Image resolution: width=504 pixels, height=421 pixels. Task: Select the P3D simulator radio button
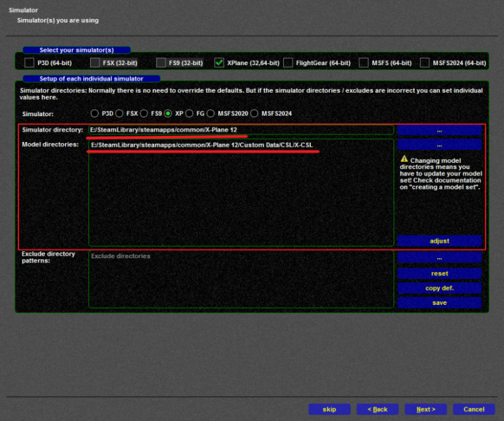95,114
